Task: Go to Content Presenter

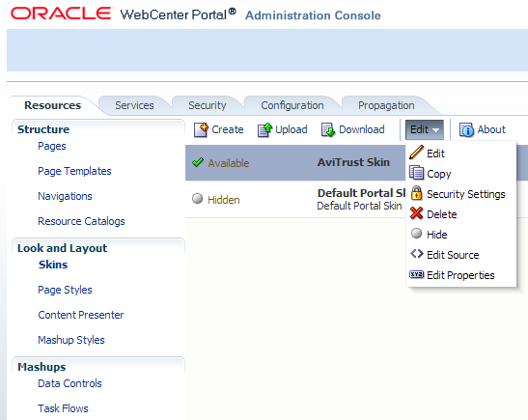Action: (x=81, y=315)
